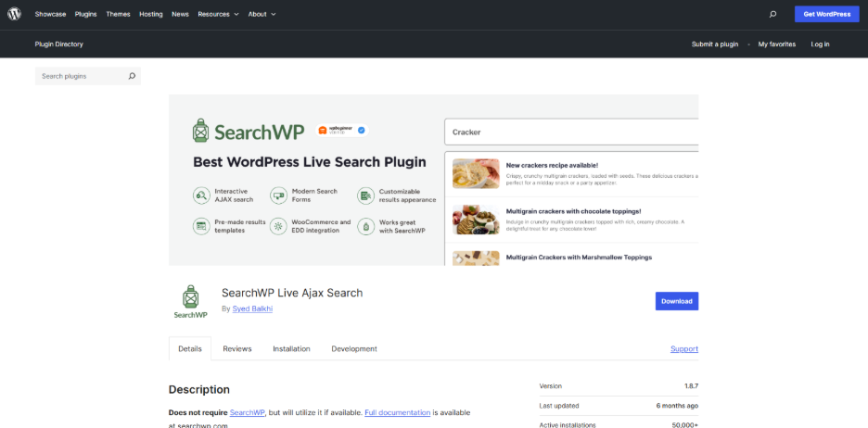Open the Submit a plugin link
868x428 pixels.
[x=715, y=44]
